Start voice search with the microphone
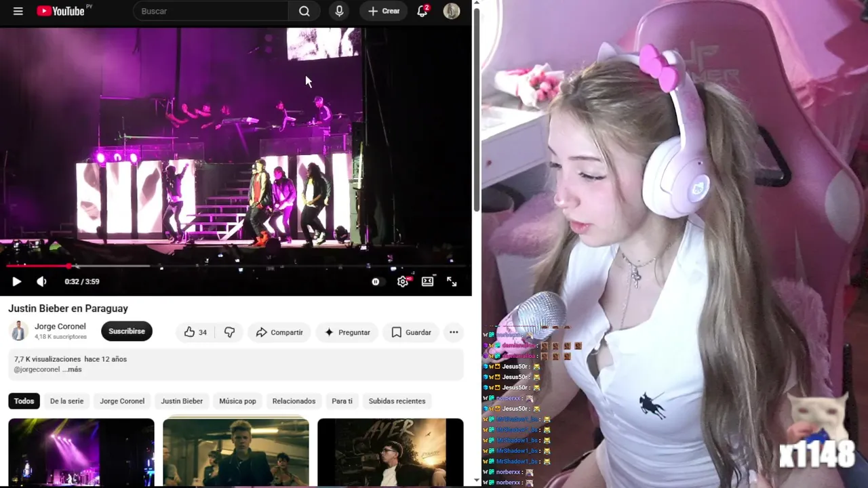The image size is (868, 488). (339, 11)
